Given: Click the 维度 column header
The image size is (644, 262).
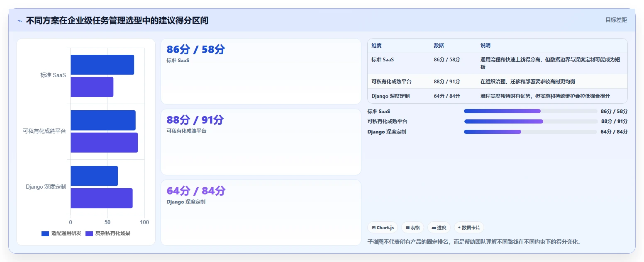Looking at the screenshot, I should [376, 46].
